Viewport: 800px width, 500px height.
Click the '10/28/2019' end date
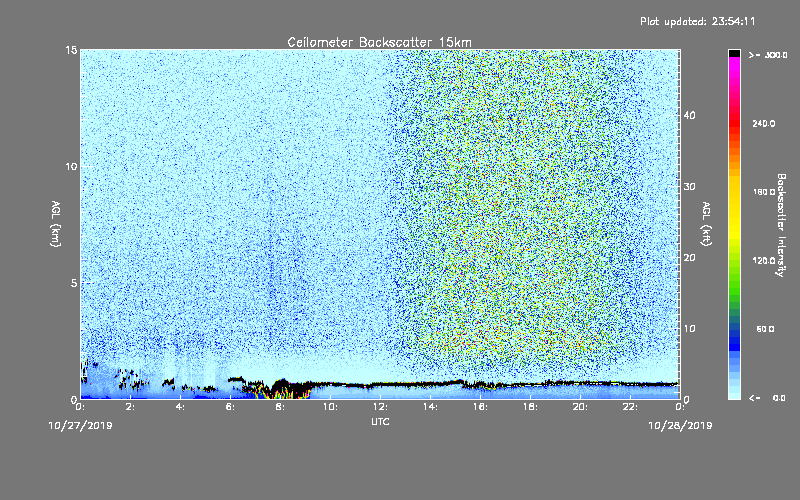(680, 426)
